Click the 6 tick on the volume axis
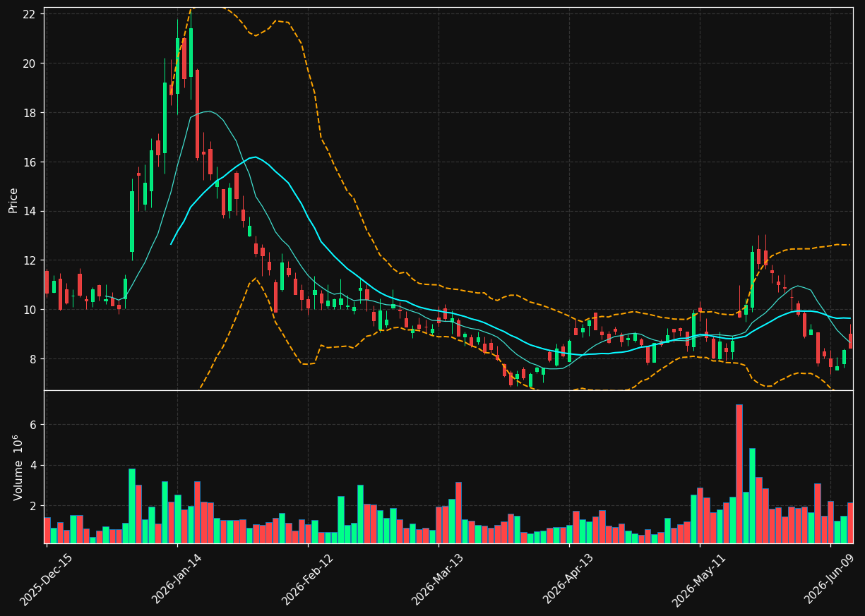 (34, 425)
